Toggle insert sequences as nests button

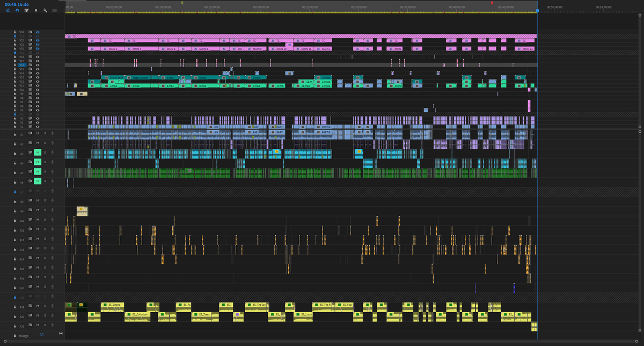[8, 10]
